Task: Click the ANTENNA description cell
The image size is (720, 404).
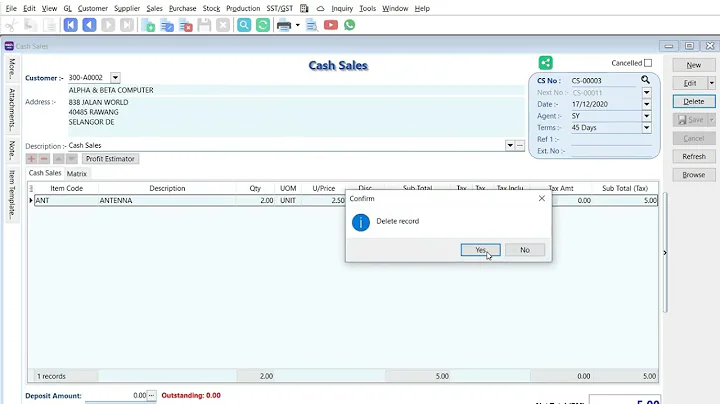Action: [x=167, y=201]
